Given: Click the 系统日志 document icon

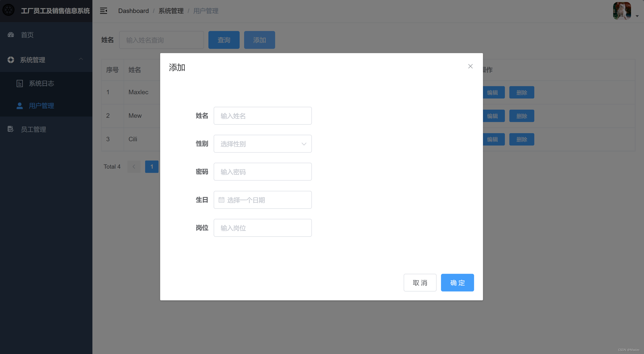Looking at the screenshot, I should pos(20,84).
